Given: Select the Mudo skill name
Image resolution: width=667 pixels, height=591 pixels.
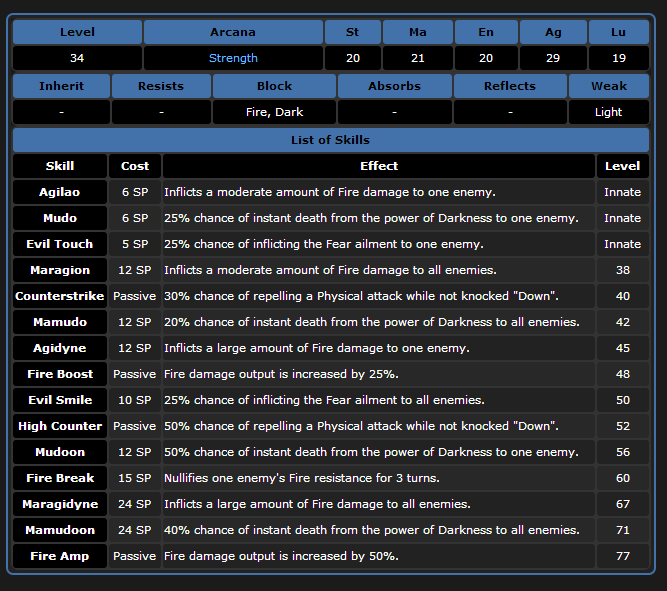Looking at the screenshot, I should coord(60,218).
